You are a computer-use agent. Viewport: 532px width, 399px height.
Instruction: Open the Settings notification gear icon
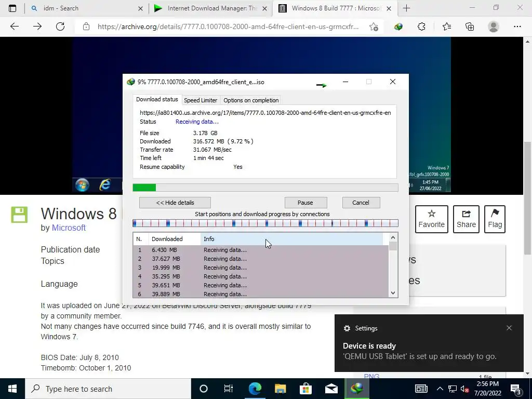click(347, 328)
